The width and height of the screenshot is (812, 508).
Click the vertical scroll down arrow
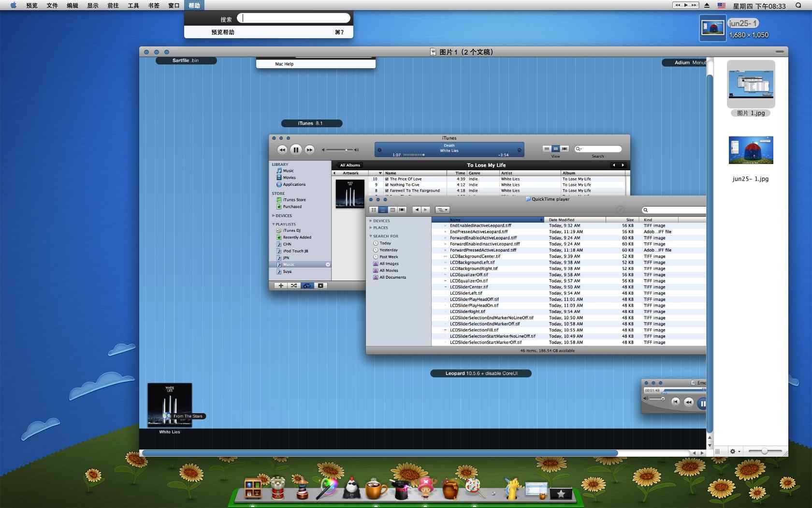[710, 445]
